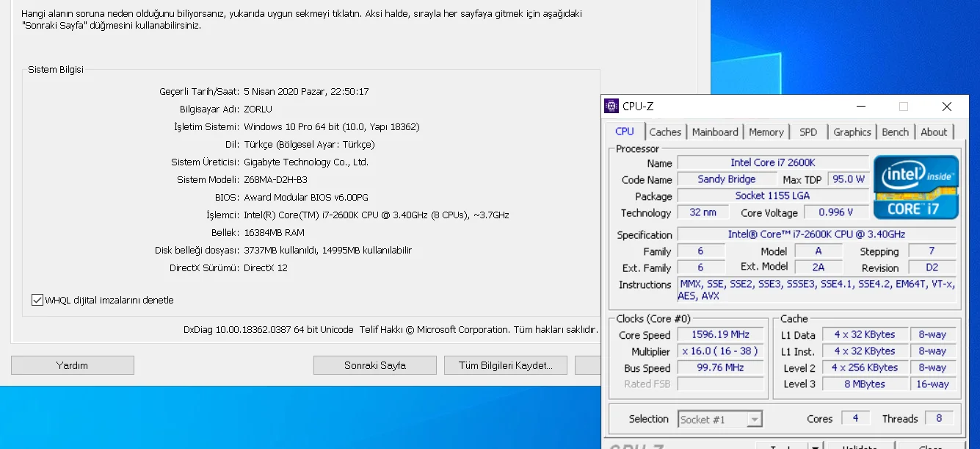Click the Model value A
This screenshot has width=980, height=449.
pos(819,251)
